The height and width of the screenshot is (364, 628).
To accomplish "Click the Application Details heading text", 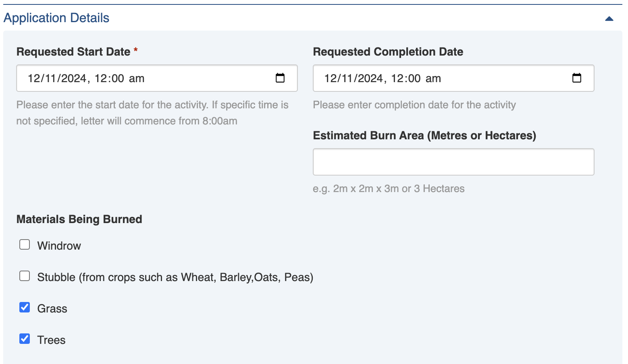I will (56, 18).
